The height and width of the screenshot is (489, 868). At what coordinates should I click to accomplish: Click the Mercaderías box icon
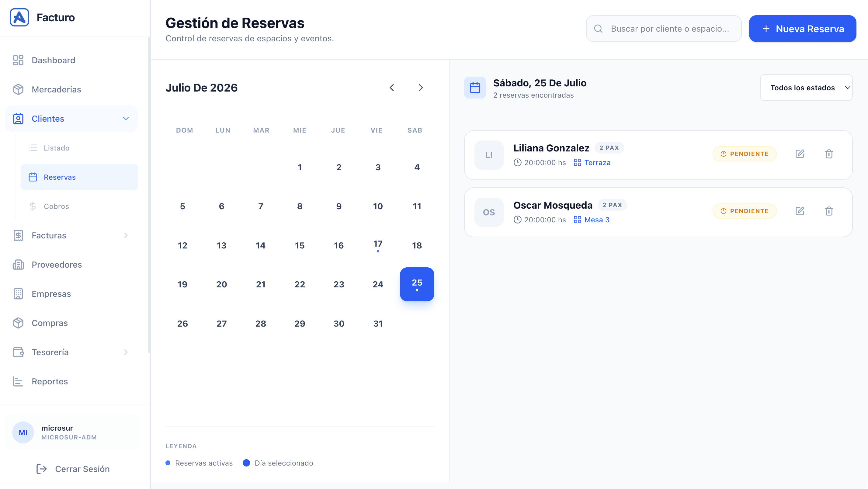(18, 89)
